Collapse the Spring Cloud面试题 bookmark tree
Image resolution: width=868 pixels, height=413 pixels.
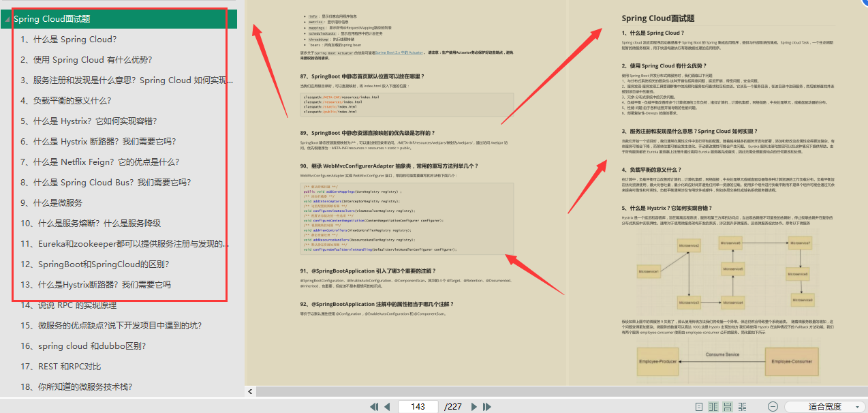click(x=6, y=19)
